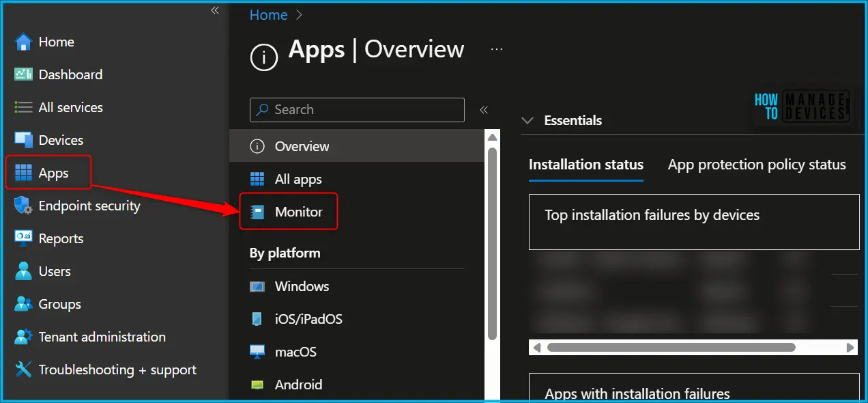Image resolution: width=868 pixels, height=403 pixels.
Task: Click the Reports icon in the sidebar
Action: point(23,238)
